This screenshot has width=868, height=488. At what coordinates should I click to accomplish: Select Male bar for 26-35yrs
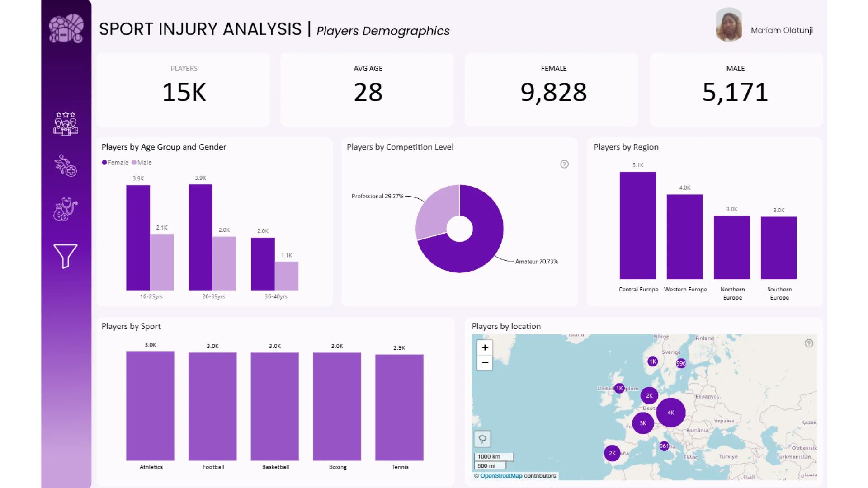(x=224, y=263)
